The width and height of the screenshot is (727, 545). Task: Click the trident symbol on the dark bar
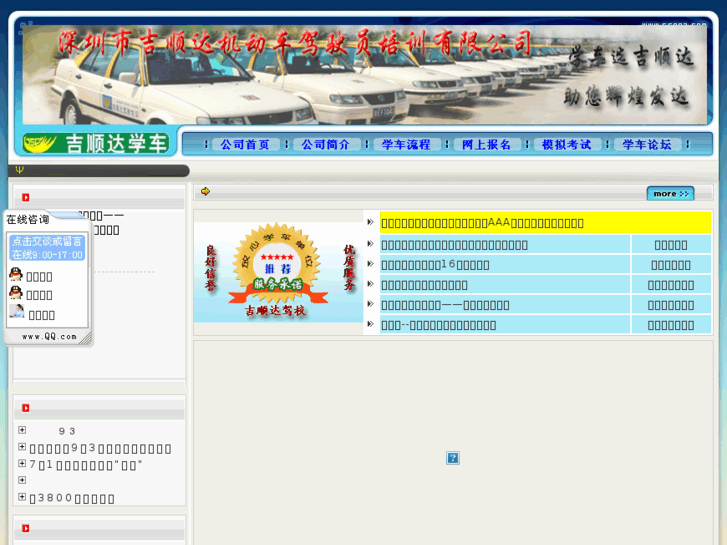click(x=19, y=170)
